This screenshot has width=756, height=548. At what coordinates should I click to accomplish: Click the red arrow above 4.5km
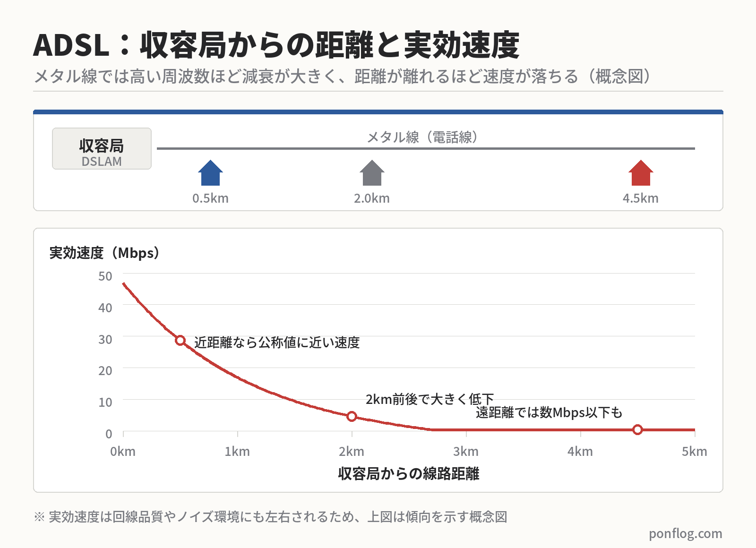click(641, 173)
